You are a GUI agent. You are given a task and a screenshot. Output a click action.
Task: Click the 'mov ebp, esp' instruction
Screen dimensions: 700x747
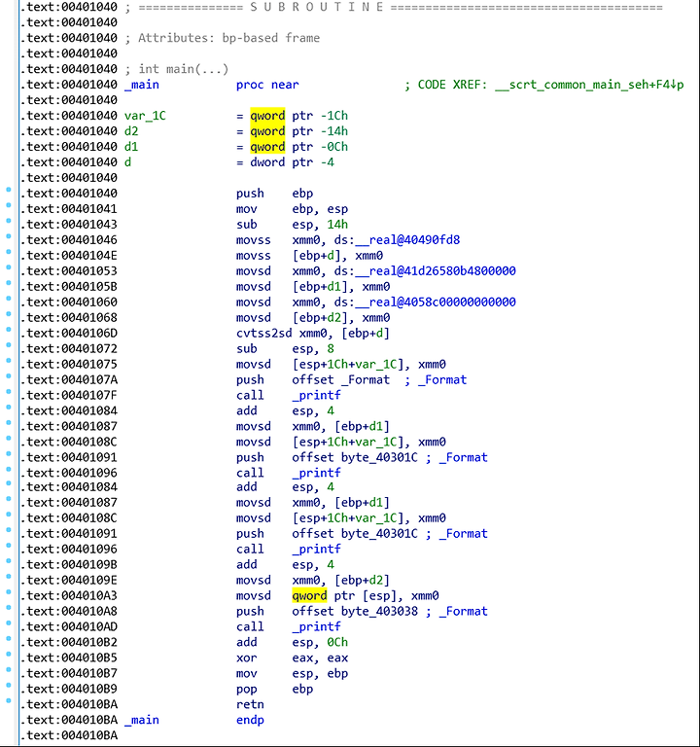292,209
